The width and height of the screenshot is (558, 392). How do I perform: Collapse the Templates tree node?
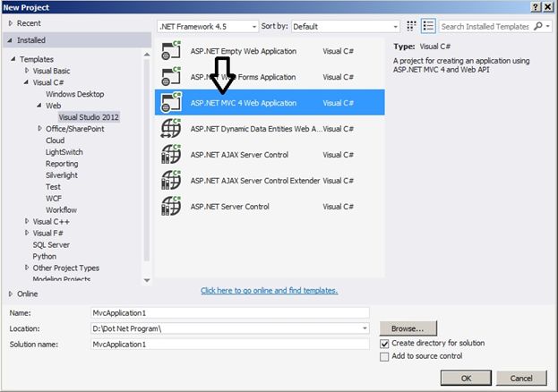coord(13,59)
